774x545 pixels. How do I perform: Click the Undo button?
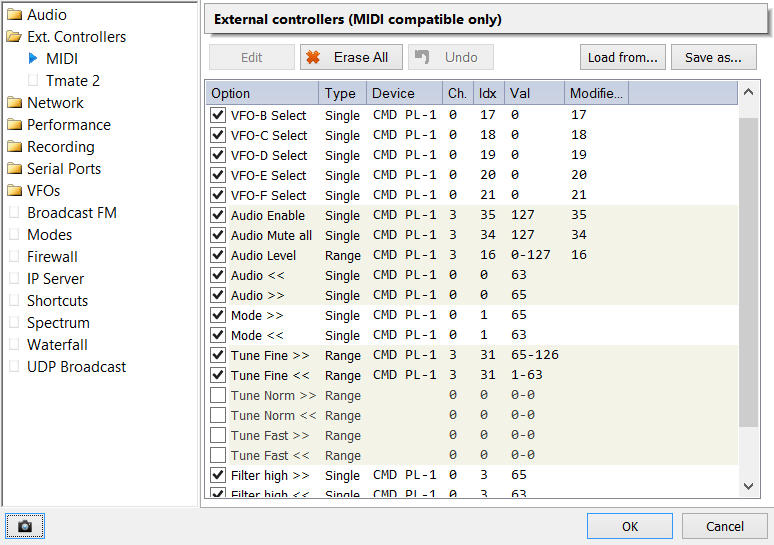451,57
